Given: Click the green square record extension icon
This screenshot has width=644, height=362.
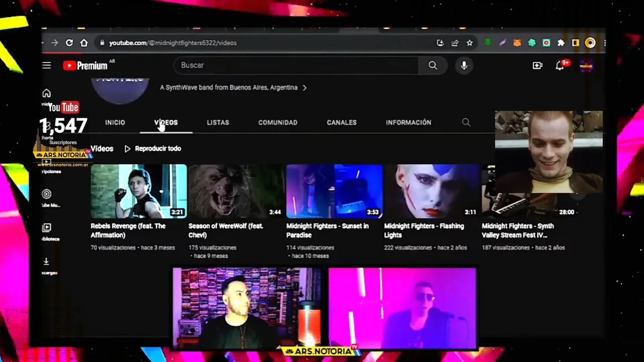Looking at the screenshot, I should [x=546, y=43].
